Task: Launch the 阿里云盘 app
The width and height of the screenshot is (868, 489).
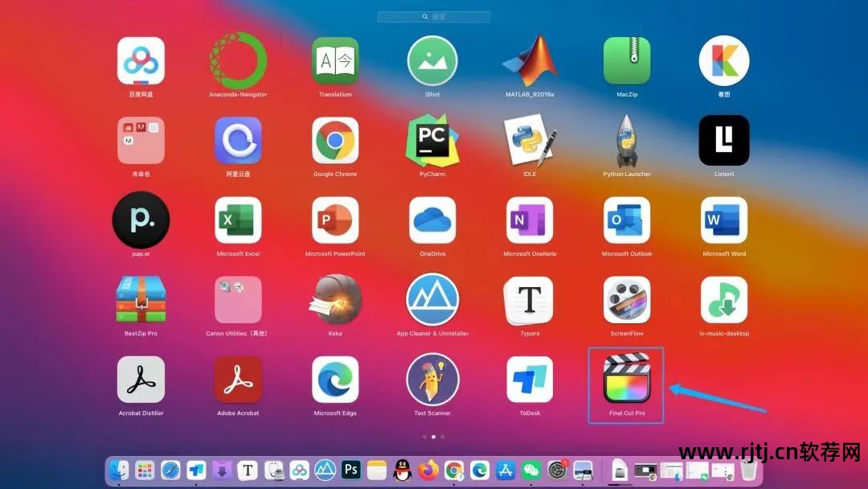Action: coord(238,141)
